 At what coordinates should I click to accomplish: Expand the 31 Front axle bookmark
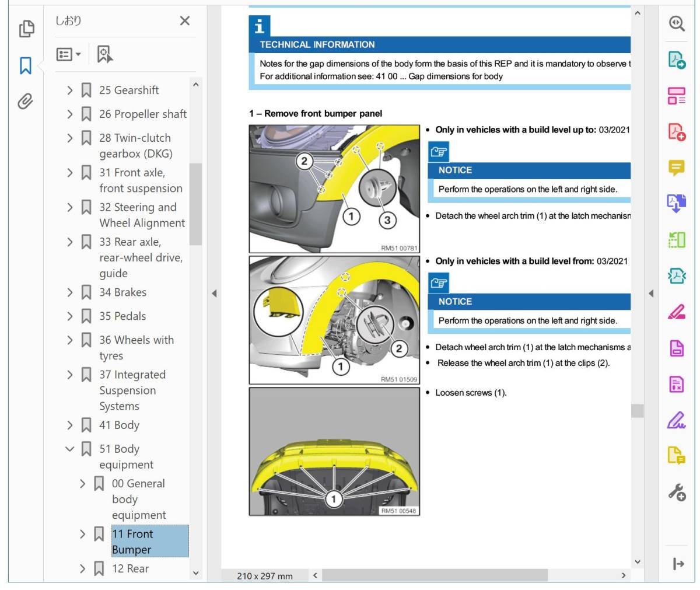point(70,173)
